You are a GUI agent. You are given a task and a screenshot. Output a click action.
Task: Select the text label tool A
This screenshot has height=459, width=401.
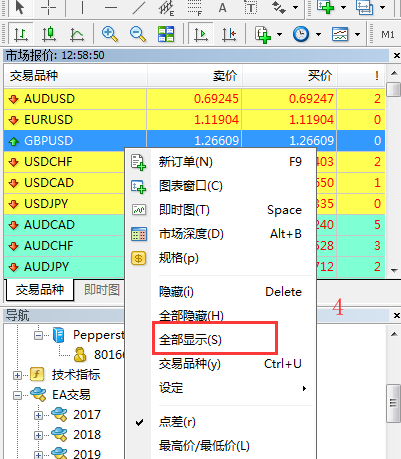[222, 7]
